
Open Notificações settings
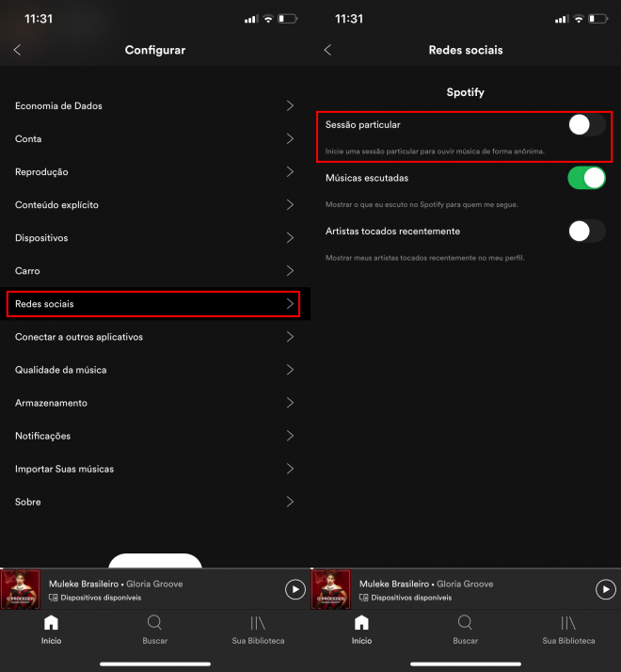[154, 436]
